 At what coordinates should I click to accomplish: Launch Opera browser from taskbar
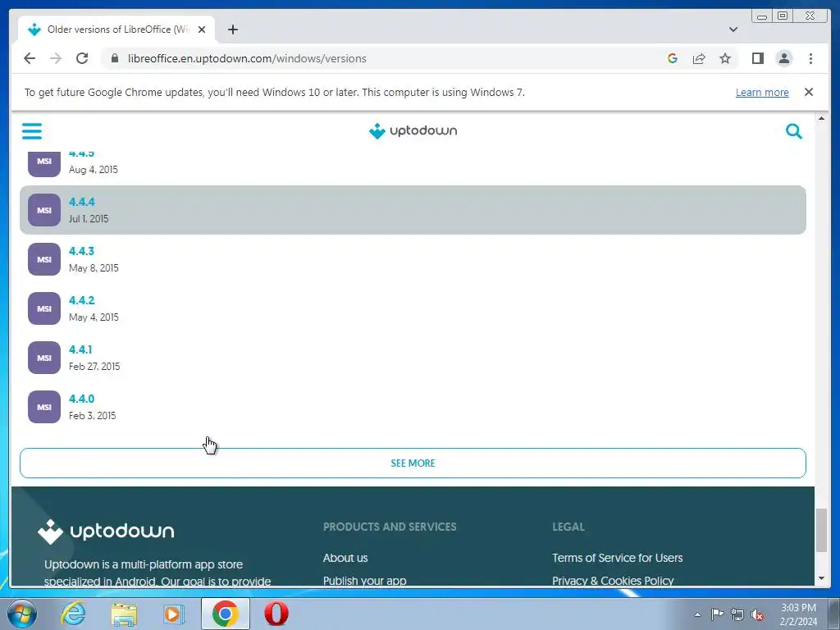[276, 614]
